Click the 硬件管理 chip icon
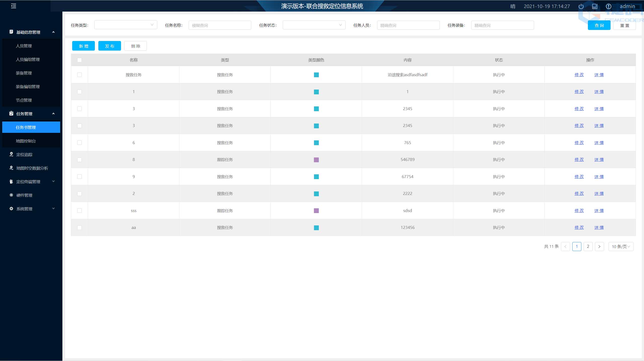 coord(11,195)
